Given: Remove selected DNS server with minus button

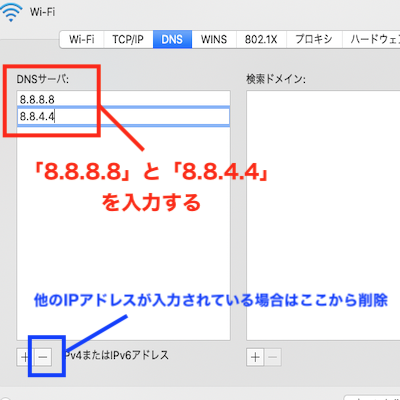Looking at the screenshot, I should coord(43,357).
